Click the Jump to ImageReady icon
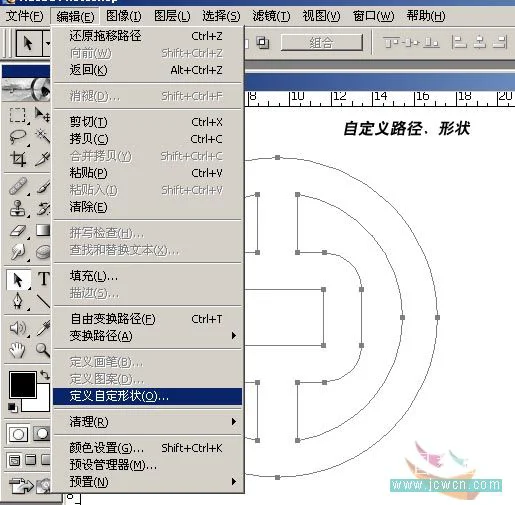The width and height of the screenshot is (515, 505). point(29,486)
